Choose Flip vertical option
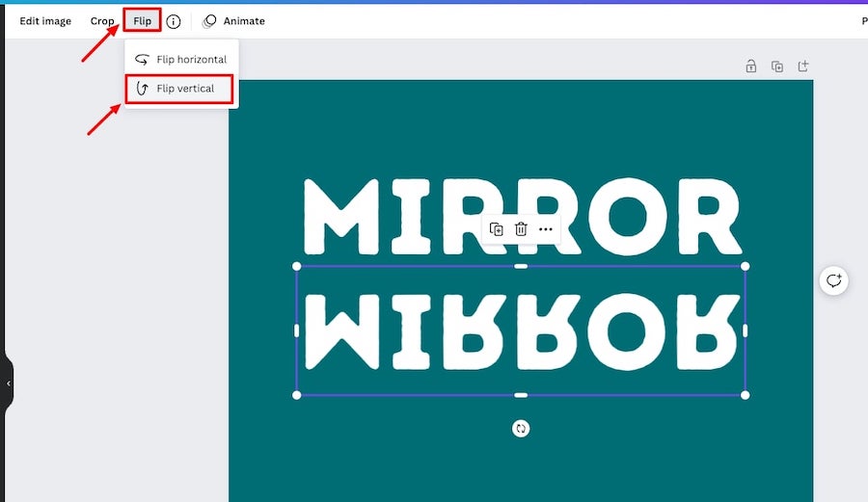The width and height of the screenshot is (868, 502). click(x=178, y=89)
